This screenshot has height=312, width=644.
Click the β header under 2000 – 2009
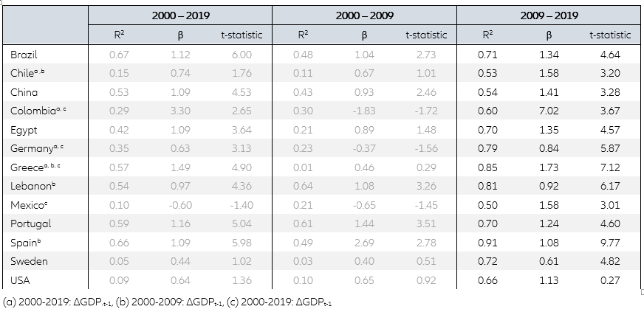point(364,35)
